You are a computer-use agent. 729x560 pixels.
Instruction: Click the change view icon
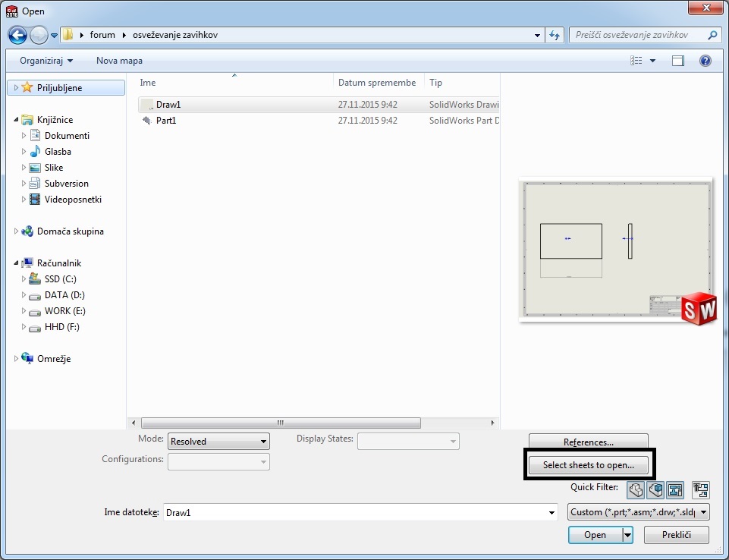(x=636, y=61)
